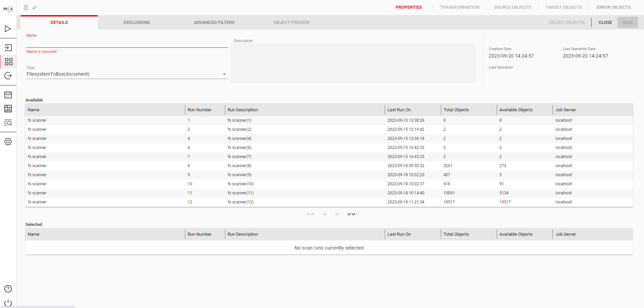Click the Close button
Screen dimensions: 644x308
(x=605, y=23)
